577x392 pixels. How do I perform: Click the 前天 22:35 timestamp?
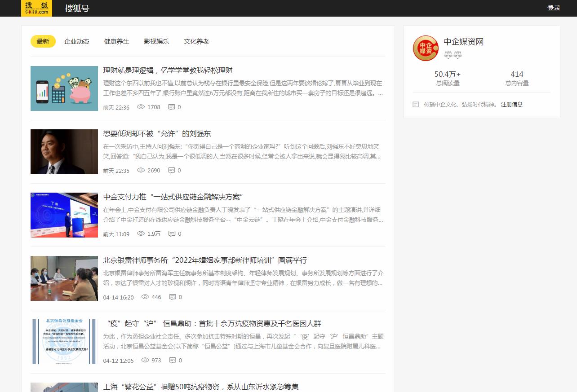(x=116, y=171)
